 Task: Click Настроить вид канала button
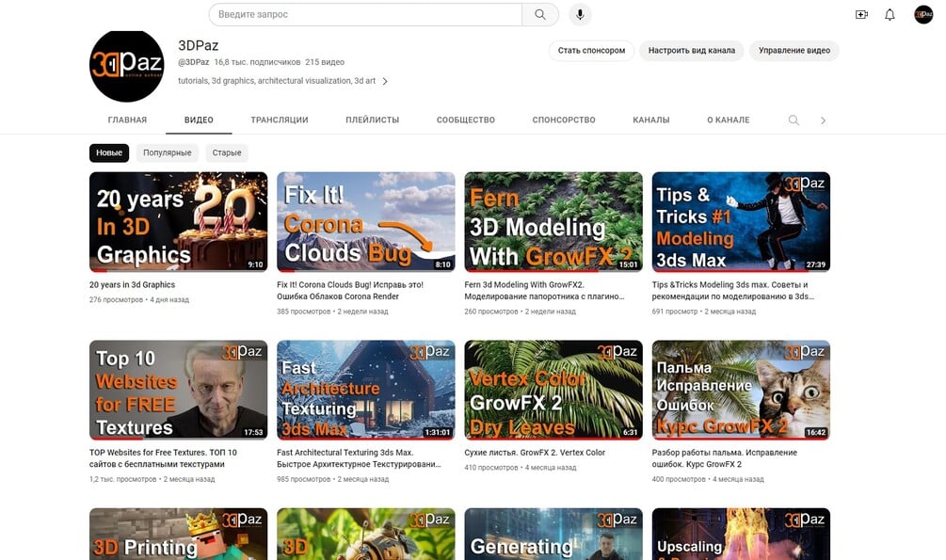692,51
